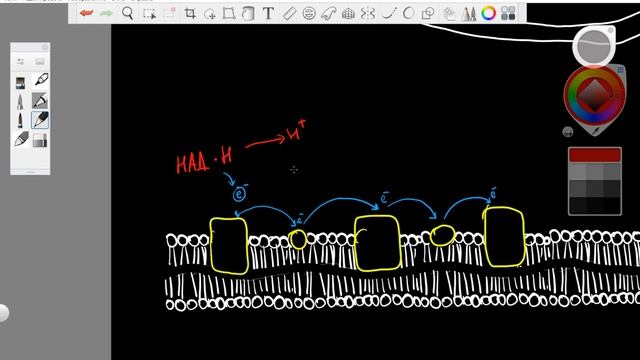640x360 pixels.
Task: Select the Distort transform tool
Action: tap(229, 13)
